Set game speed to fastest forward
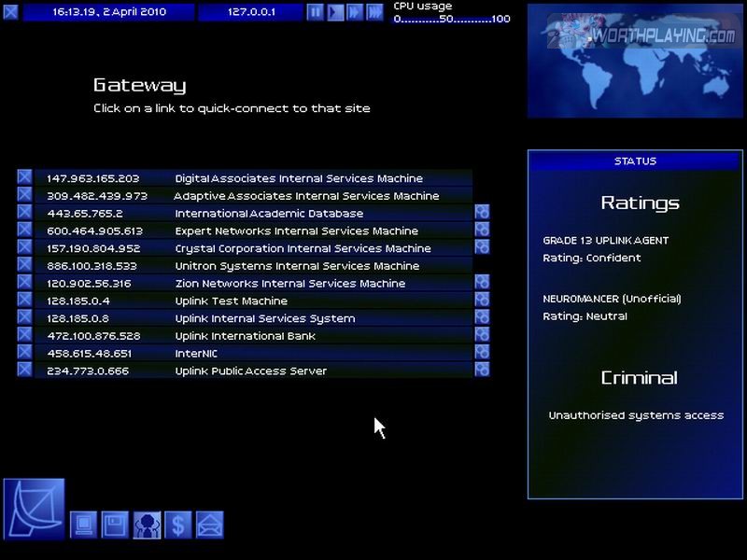Screen dimensions: 747x560 [x=374, y=12]
